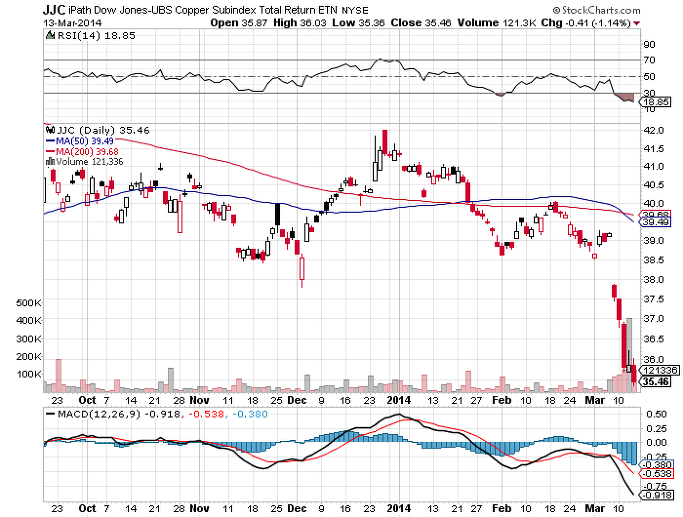Click the blue -0.380 histogram value in MACD legend
683x517 pixels.
(250, 414)
